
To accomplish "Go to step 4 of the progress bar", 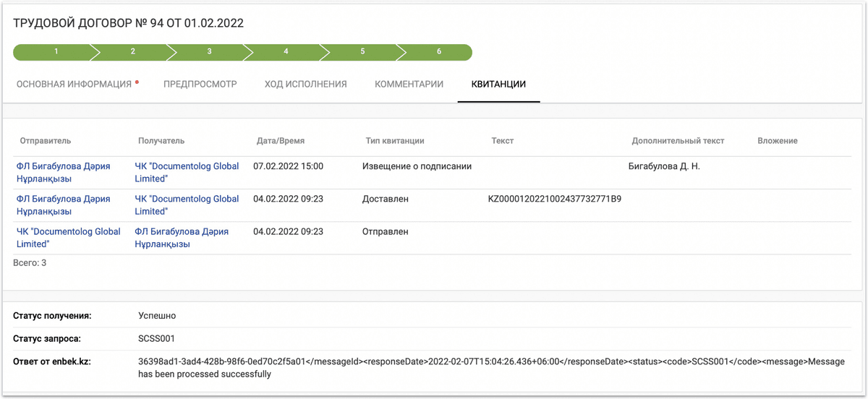I will (x=286, y=52).
